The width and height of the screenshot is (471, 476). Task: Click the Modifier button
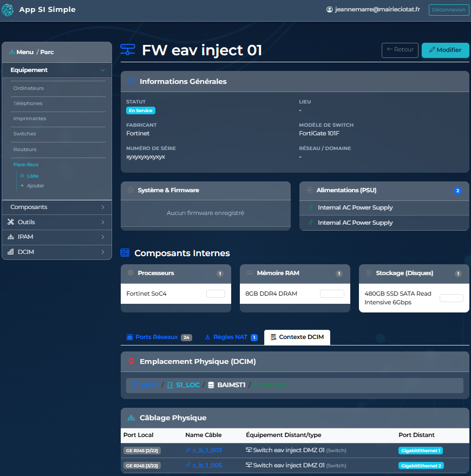point(445,50)
